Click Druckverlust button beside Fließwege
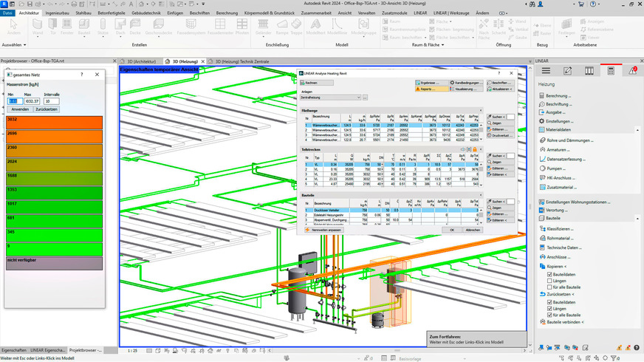This screenshot has height=362, width=644. tap(500, 135)
